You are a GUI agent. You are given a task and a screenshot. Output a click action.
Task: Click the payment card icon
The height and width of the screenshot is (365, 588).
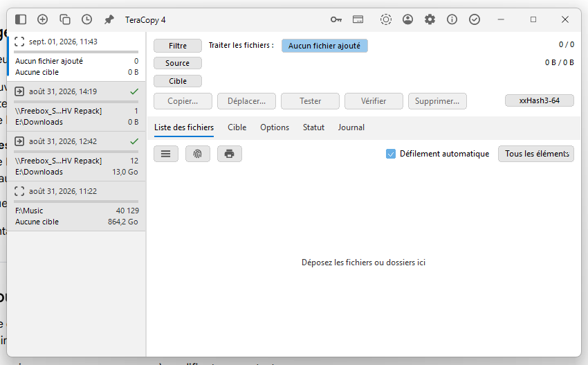tap(358, 19)
